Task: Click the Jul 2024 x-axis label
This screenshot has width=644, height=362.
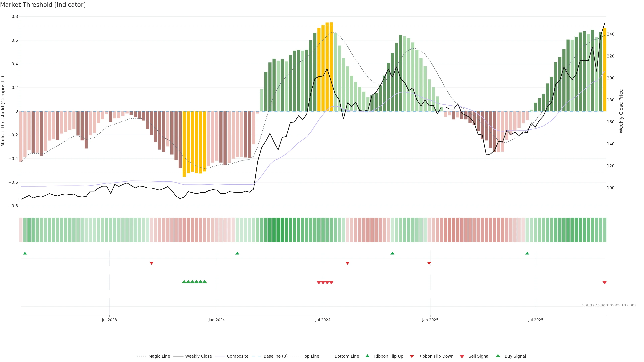Action: 323,320
